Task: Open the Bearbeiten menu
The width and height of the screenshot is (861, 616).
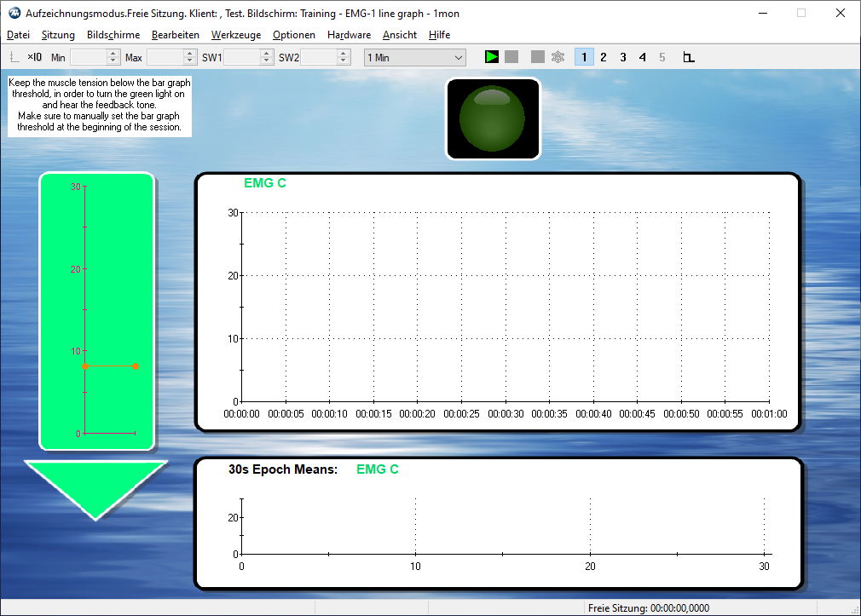Action: (x=175, y=35)
